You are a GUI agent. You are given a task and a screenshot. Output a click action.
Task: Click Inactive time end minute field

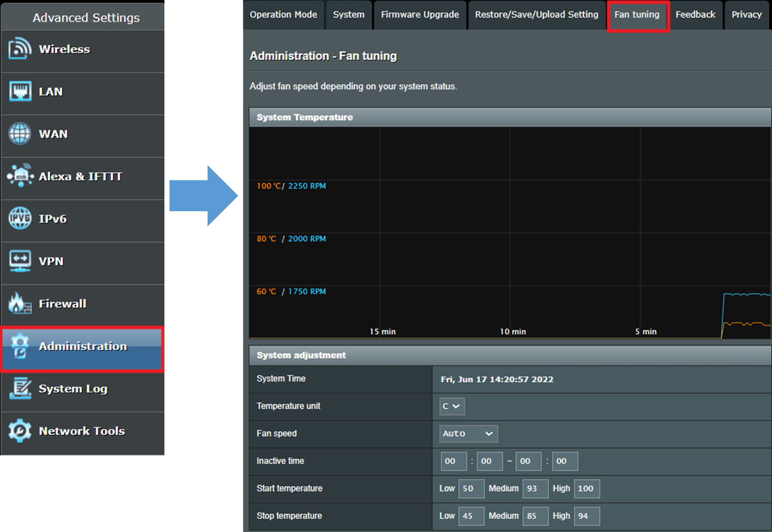pos(565,461)
